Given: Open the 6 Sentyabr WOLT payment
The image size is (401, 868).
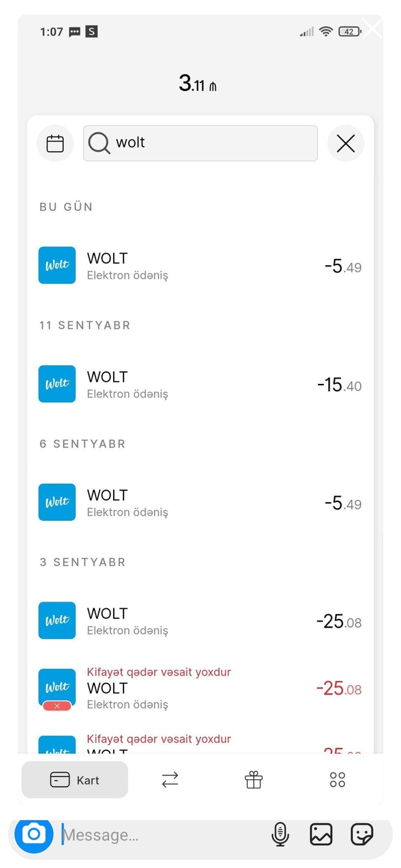Looking at the screenshot, I should click(200, 502).
